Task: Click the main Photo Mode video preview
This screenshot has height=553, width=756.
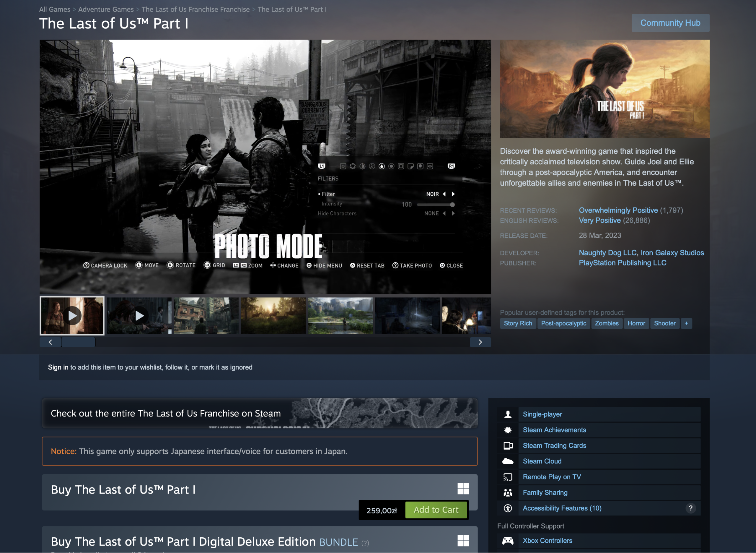Action: coord(265,167)
